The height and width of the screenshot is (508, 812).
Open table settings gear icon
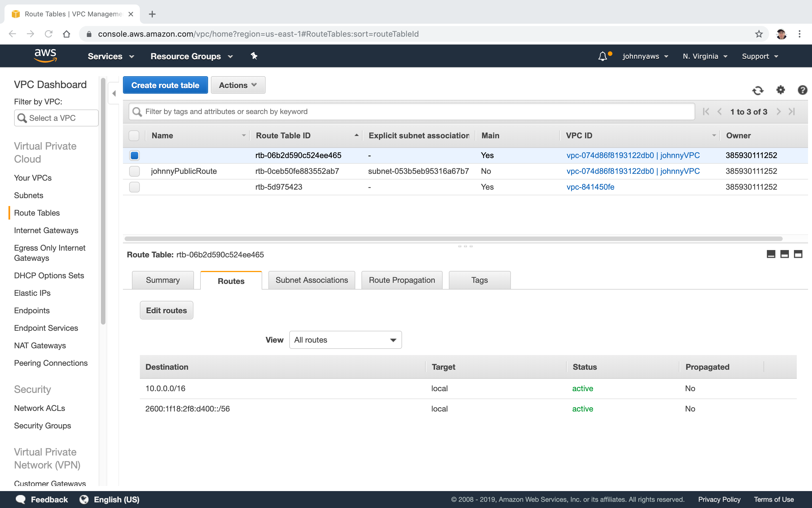[781, 90]
